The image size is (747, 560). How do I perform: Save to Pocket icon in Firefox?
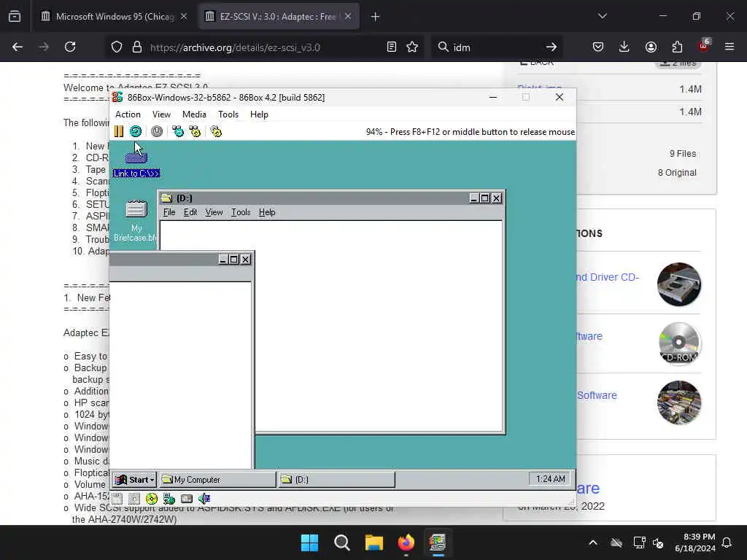598,47
